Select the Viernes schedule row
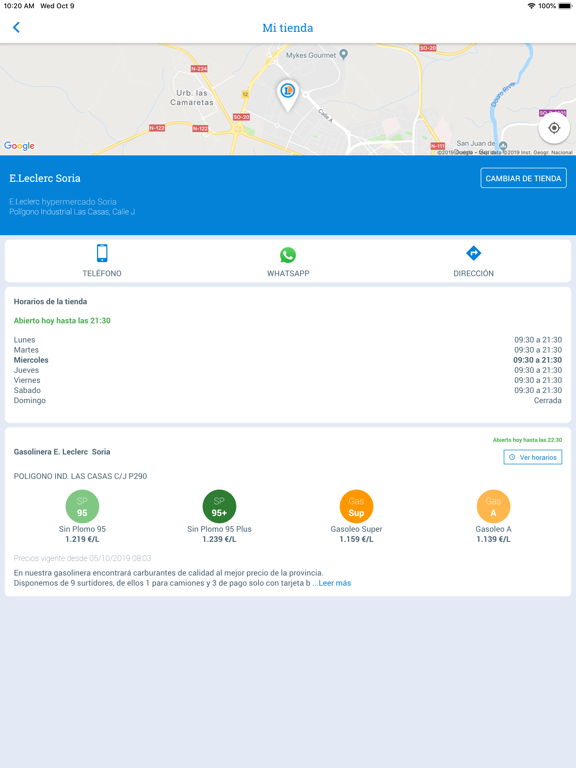The image size is (576, 768). pos(288,380)
